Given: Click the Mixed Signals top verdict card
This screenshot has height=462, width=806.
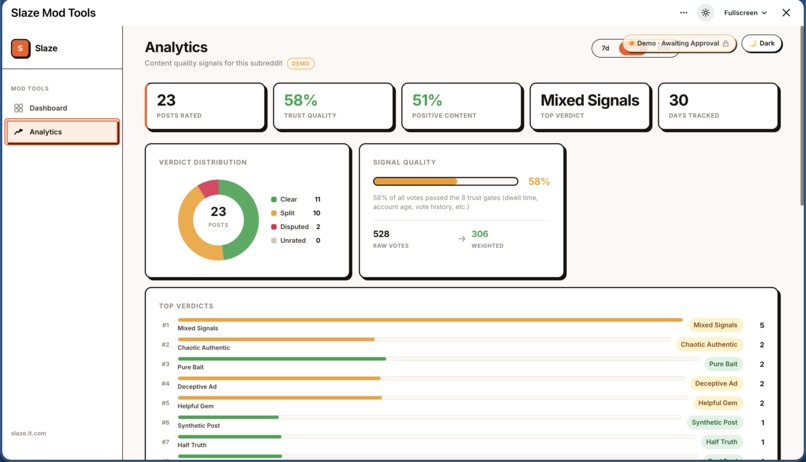Looking at the screenshot, I should pyautogui.click(x=590, y=106).
